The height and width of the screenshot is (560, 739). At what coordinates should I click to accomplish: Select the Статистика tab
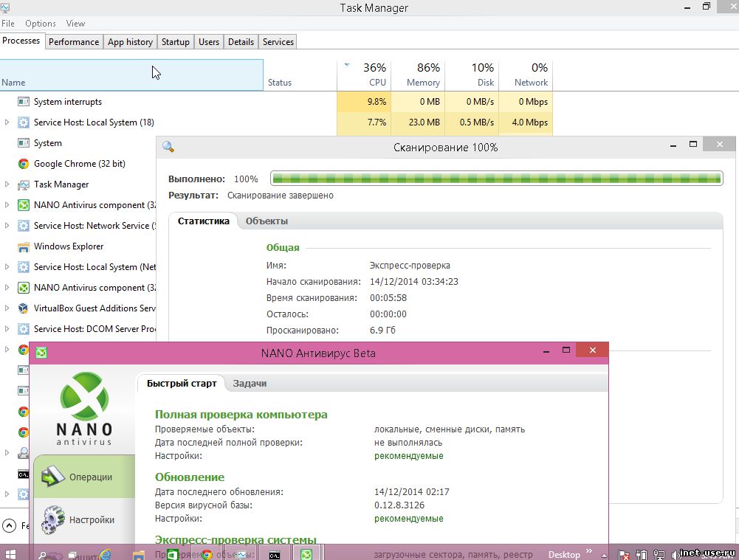[x=204, y=221]
